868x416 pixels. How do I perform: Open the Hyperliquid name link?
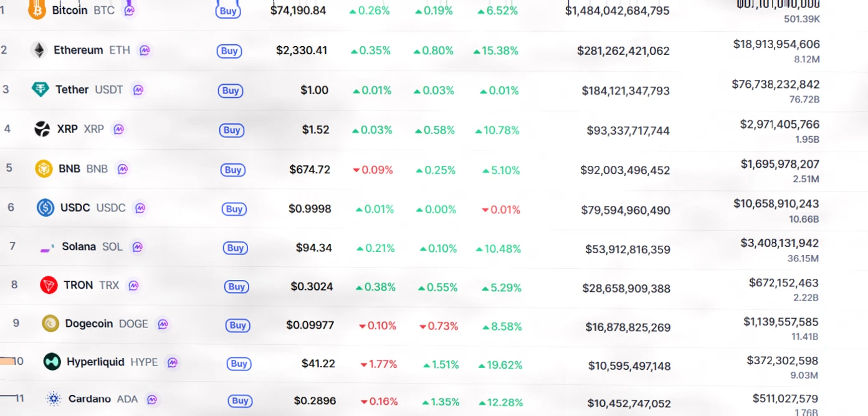pyautogui.click(x=95, y=362)
